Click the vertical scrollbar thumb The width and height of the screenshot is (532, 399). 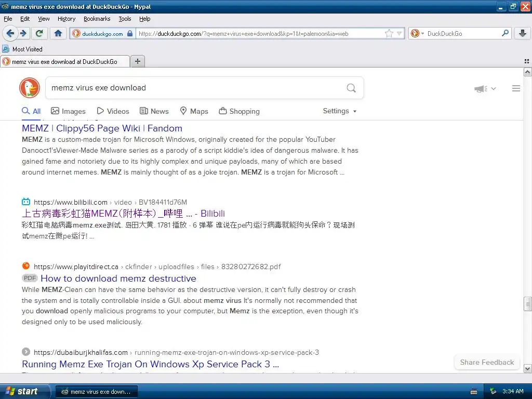pos(527,304)
